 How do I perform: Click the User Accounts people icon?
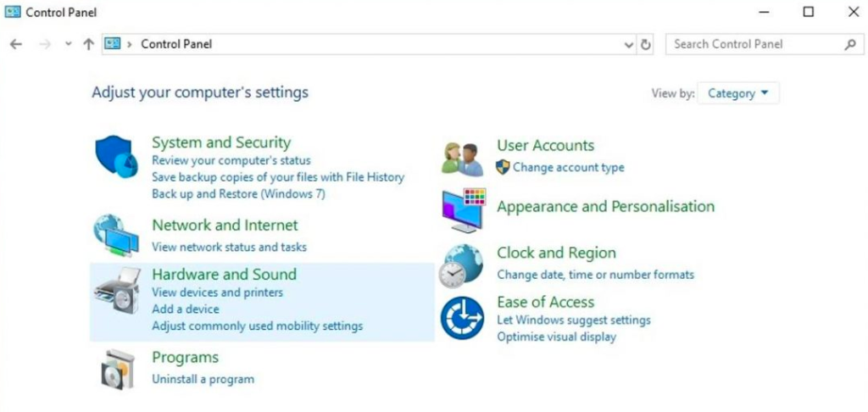point(462,159)
